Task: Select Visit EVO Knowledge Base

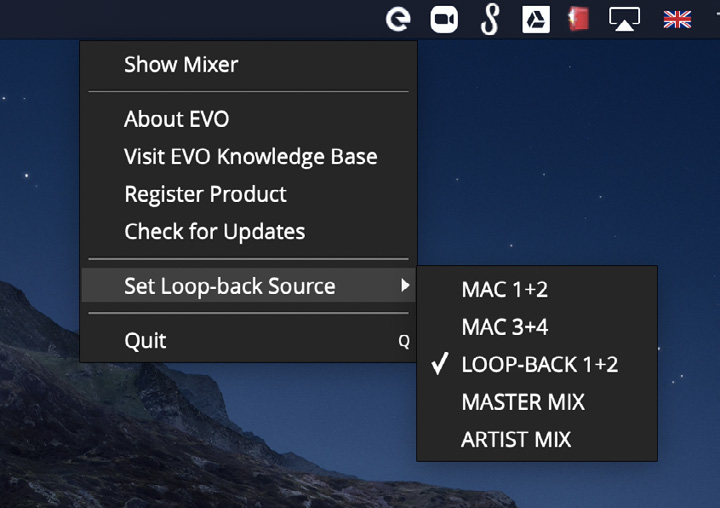Action: pos(248,157)
